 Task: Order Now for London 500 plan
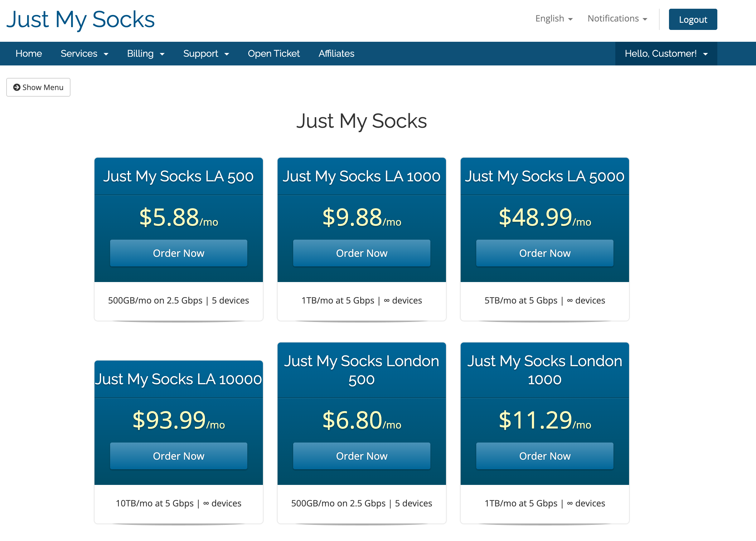tap(362, 456)
